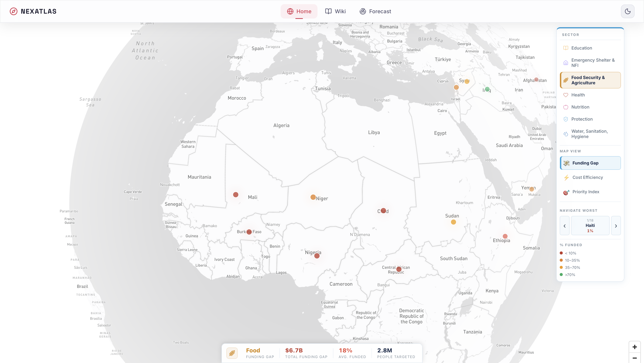This screenshot has height=363, width=644.
Task: Go to next worst-funded country
Action: pyautogui.click(x=616, y=226)
